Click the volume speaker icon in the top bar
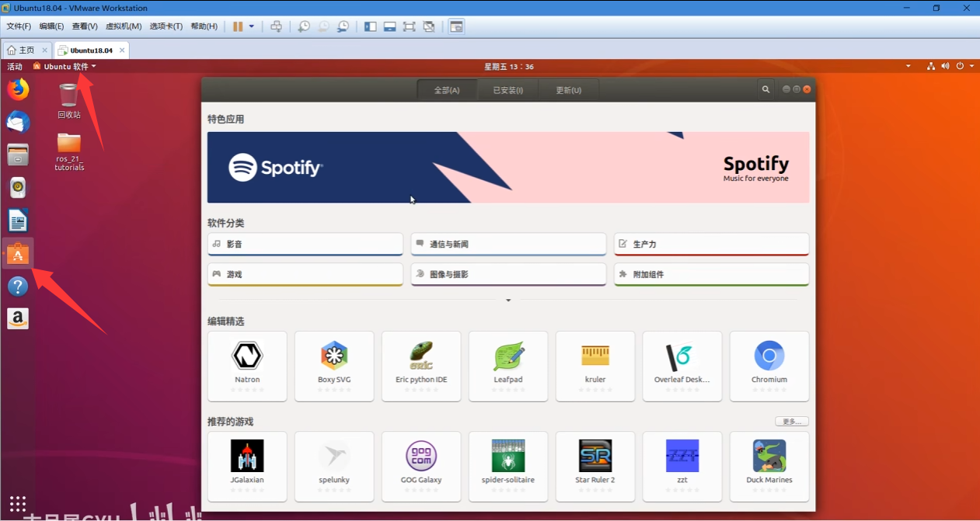The height and width of the screenshot is (521, 980). coord(945,67)
